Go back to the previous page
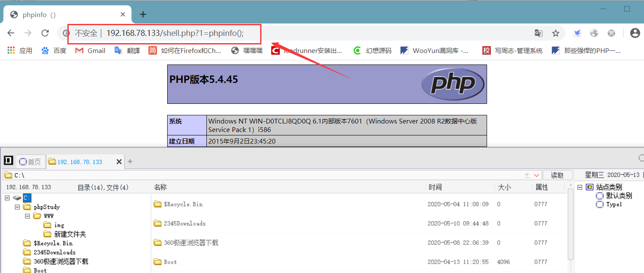644x273 pixels. 11,33
